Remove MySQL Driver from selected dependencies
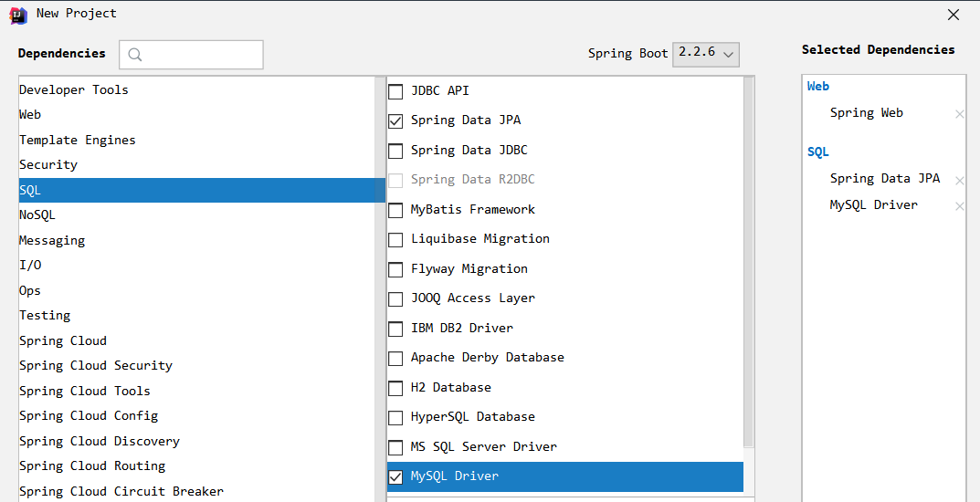 pos(959,206)
